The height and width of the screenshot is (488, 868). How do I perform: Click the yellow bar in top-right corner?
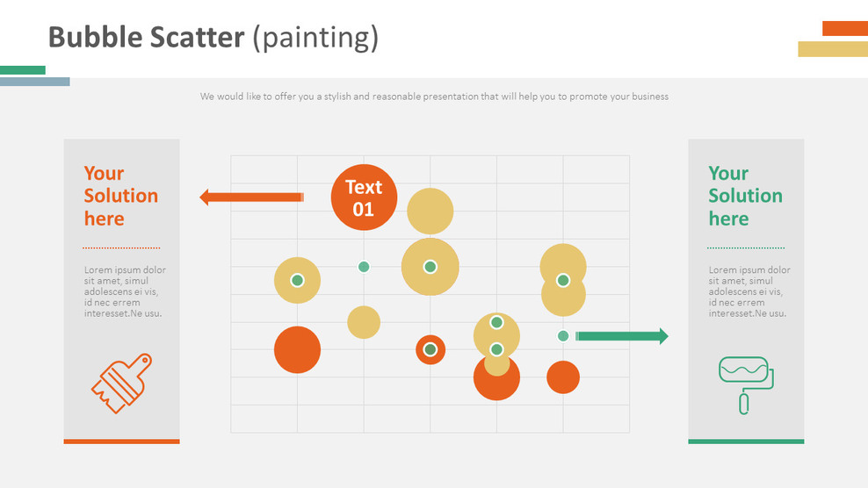coord(832,49)
